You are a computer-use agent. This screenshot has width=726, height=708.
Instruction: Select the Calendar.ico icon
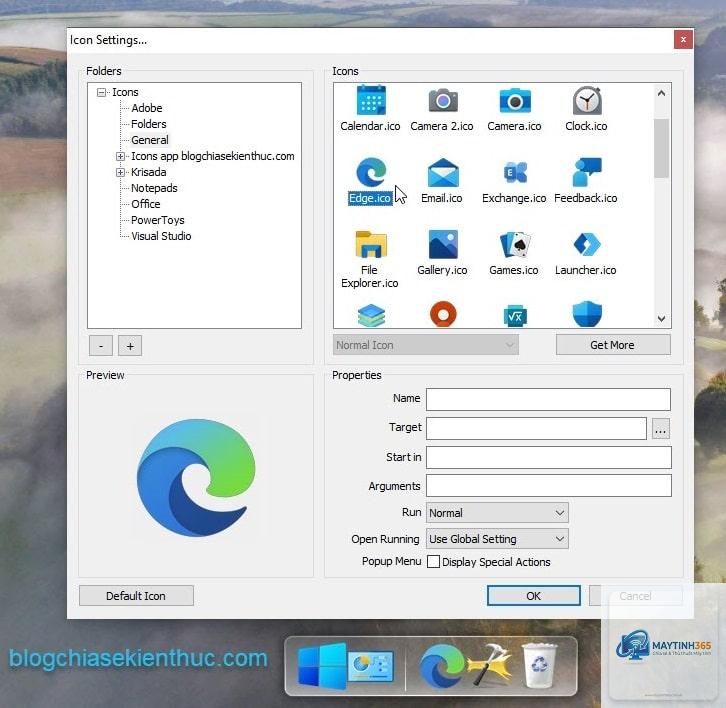pyautogui.click(x=371, y=100)
